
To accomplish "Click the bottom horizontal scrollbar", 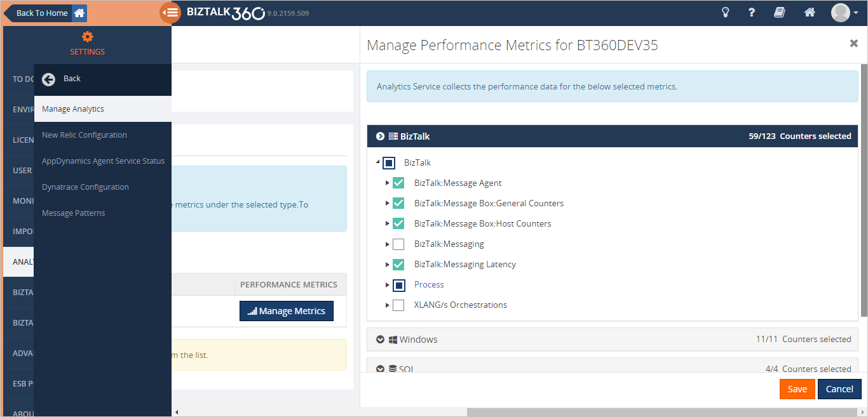I will [661, 412].
